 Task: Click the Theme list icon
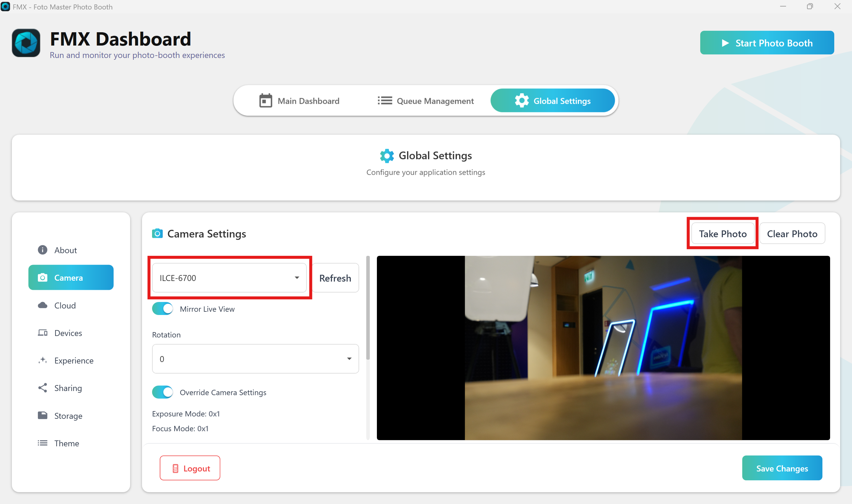(42, 443)
